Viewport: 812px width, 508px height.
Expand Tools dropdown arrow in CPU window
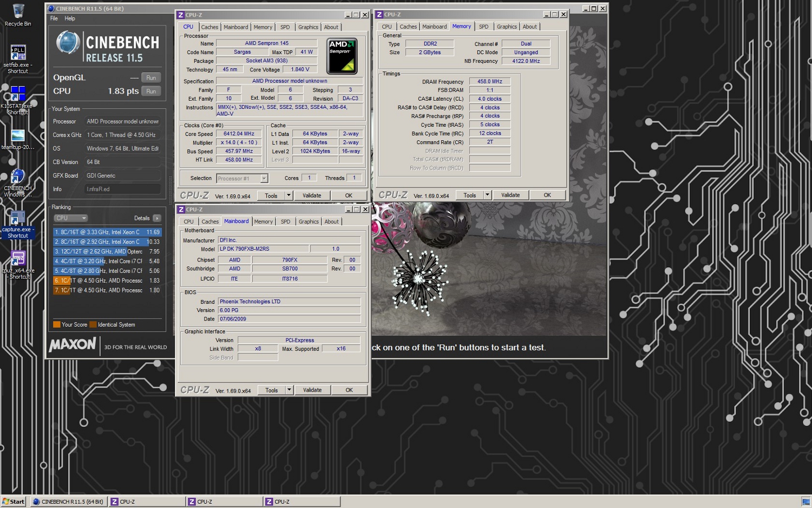coord(289,196)
